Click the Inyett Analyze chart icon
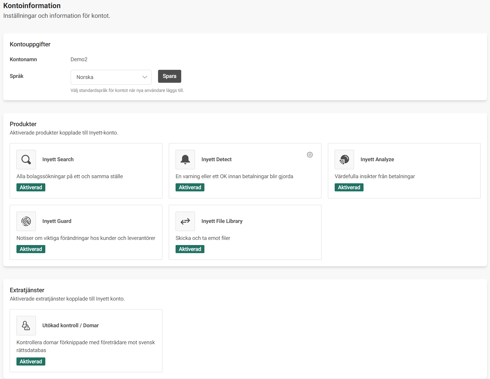Viewport: 490px width, 379px height. tap(344, 160)
